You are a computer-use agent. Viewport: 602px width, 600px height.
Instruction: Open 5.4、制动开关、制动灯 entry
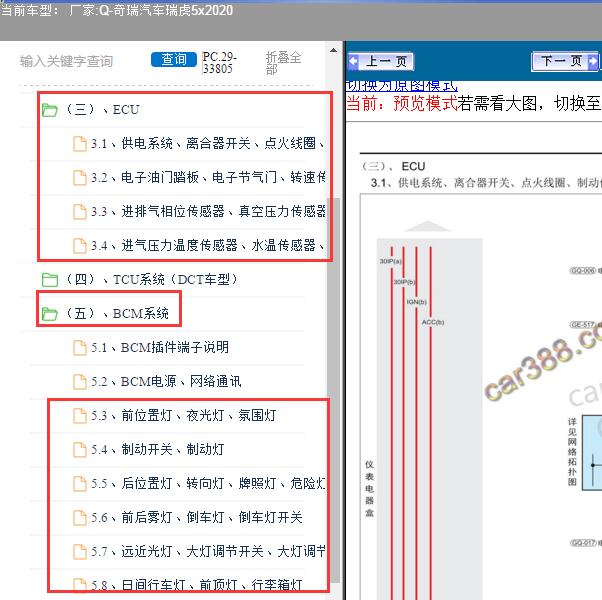click(157, 449)
